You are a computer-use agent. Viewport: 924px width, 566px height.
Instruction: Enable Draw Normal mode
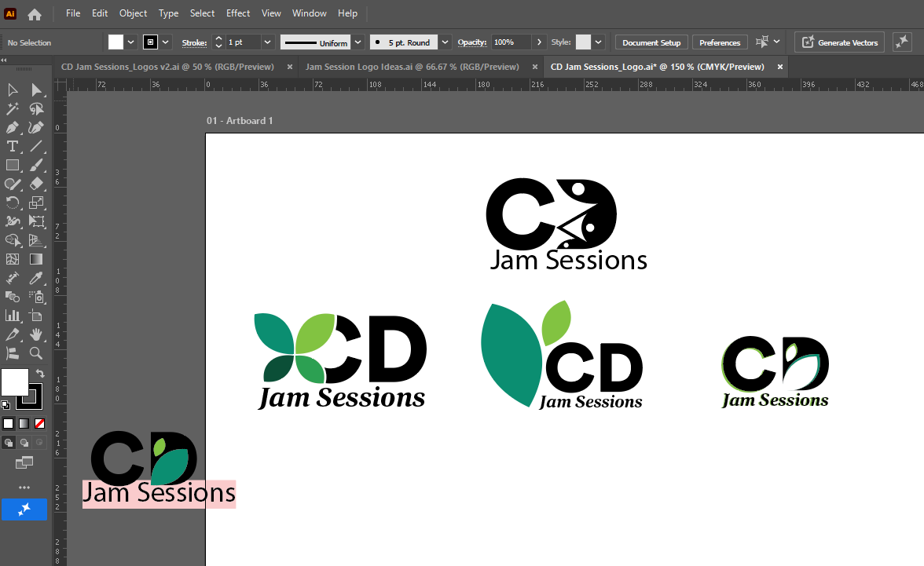[8, 442]
